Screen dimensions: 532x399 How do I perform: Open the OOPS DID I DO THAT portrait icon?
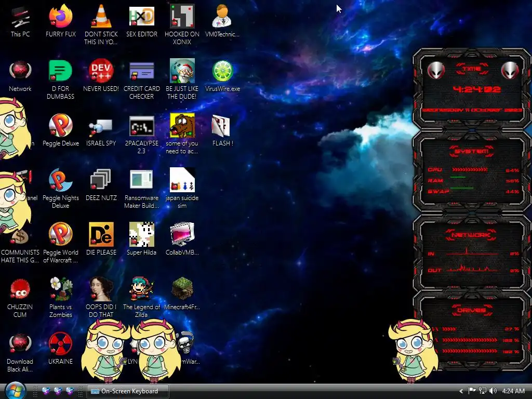tap(101, 289)
